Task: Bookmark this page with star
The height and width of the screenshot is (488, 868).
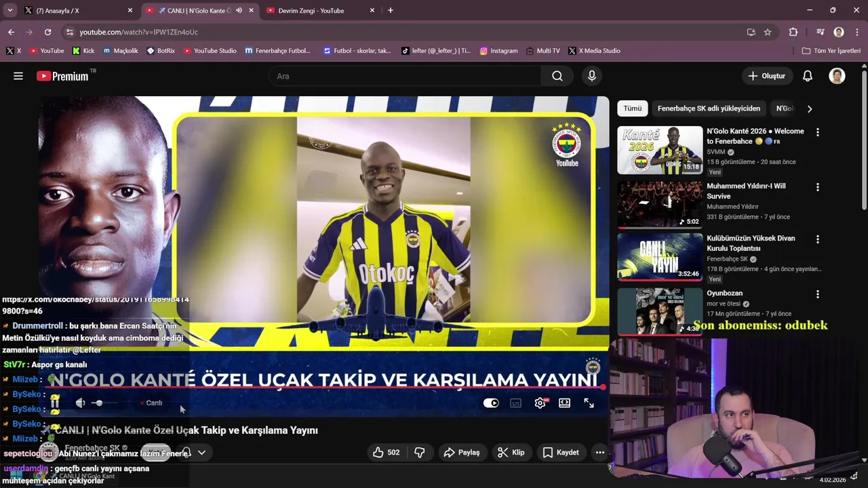Action: pyautogui.click(x=768, y=32)
